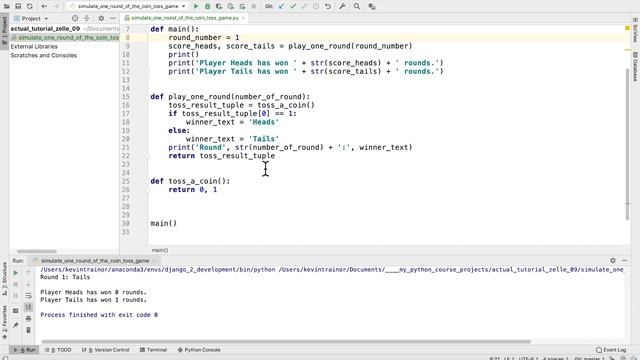This screenshot has width=640, height=360.
Task: Pin the Run tab with pin icon
Action: 16,325
